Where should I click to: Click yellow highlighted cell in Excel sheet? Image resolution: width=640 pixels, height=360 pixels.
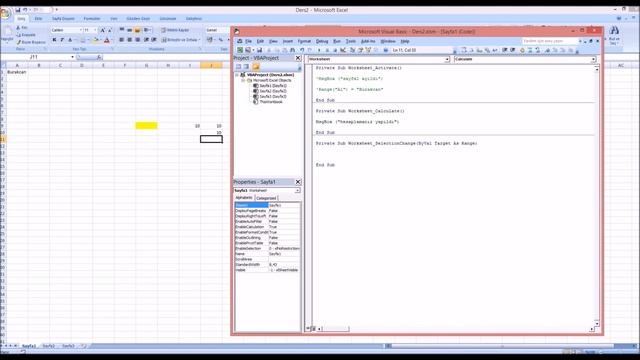147,126
